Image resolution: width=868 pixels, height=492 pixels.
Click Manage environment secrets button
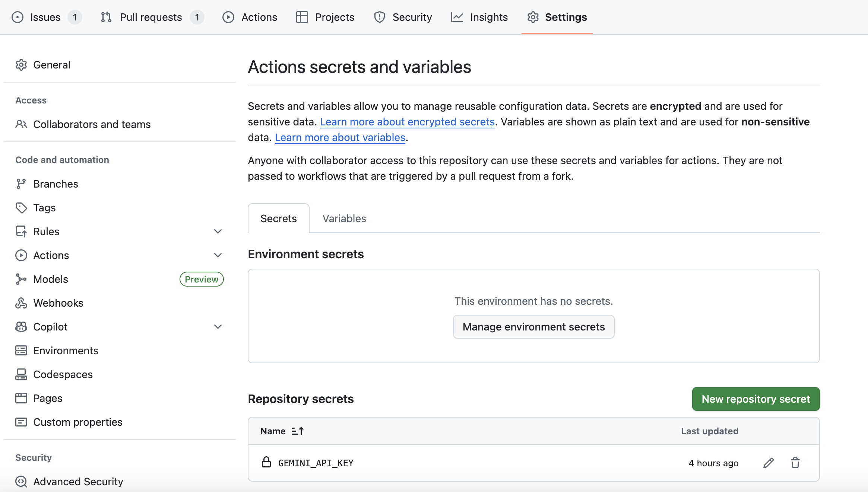tap(533, 327)
